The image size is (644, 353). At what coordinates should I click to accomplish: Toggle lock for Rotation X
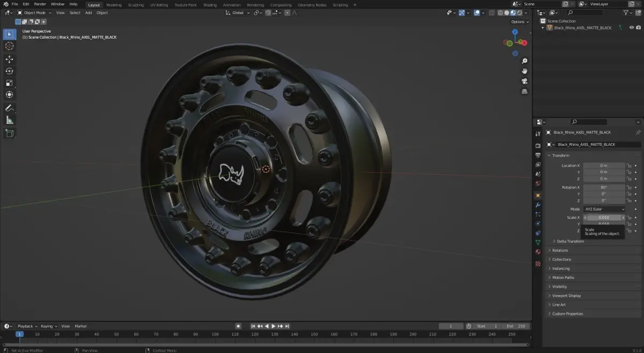click(x=629, y=188)
